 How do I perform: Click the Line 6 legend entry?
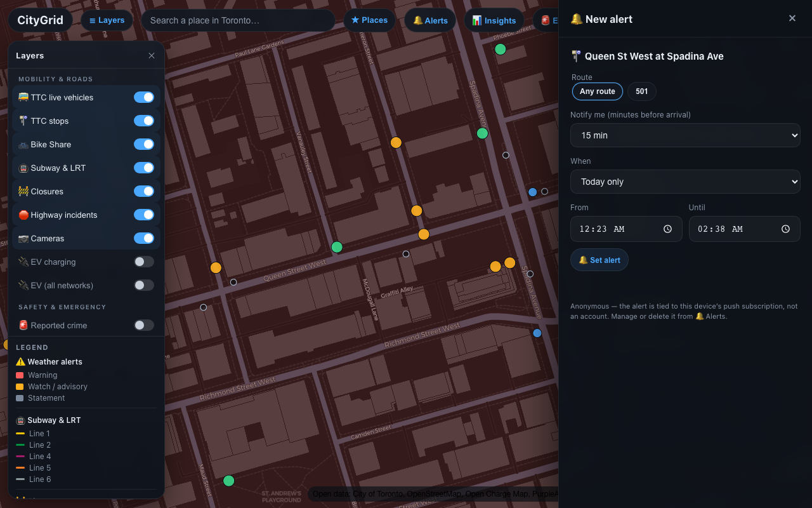[x=33, y=479]
